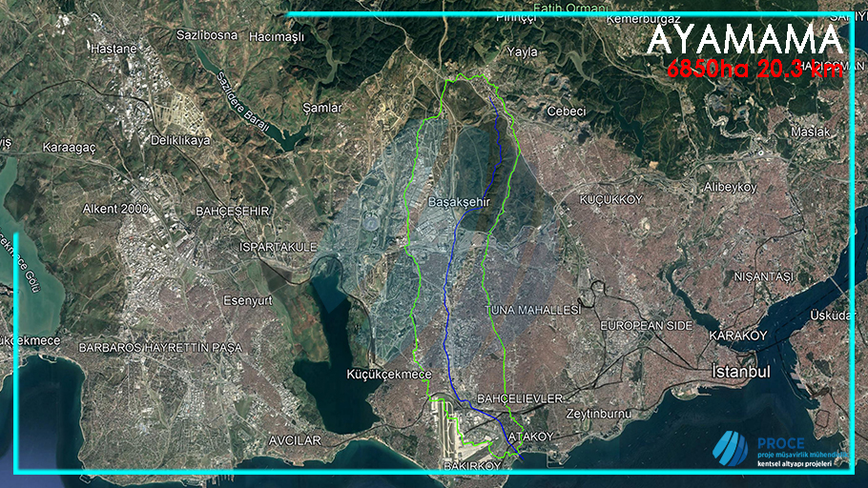Select the KÜÇÜKKÖY map label
This screenshot has width=868, height=488.
611,199
